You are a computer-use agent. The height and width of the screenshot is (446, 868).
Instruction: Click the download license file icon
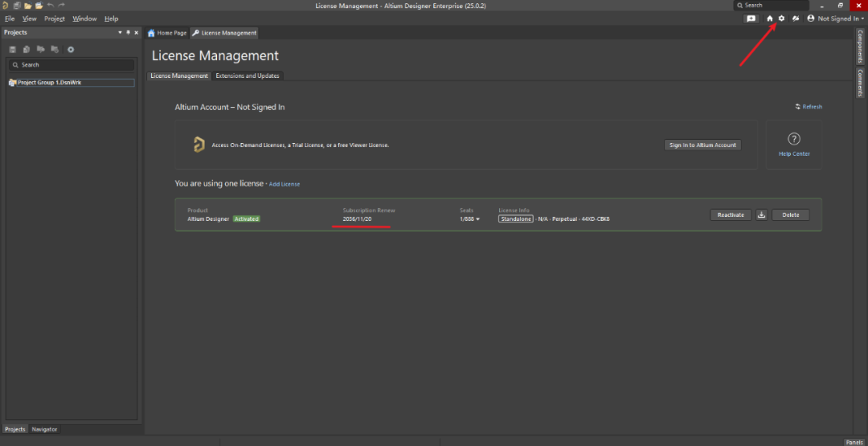point(762,215)
